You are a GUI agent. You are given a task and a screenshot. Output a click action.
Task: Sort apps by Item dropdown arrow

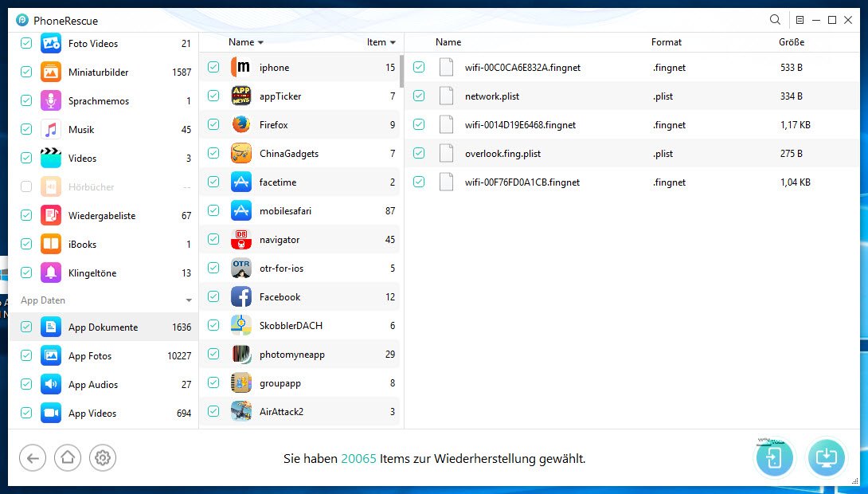393,43
